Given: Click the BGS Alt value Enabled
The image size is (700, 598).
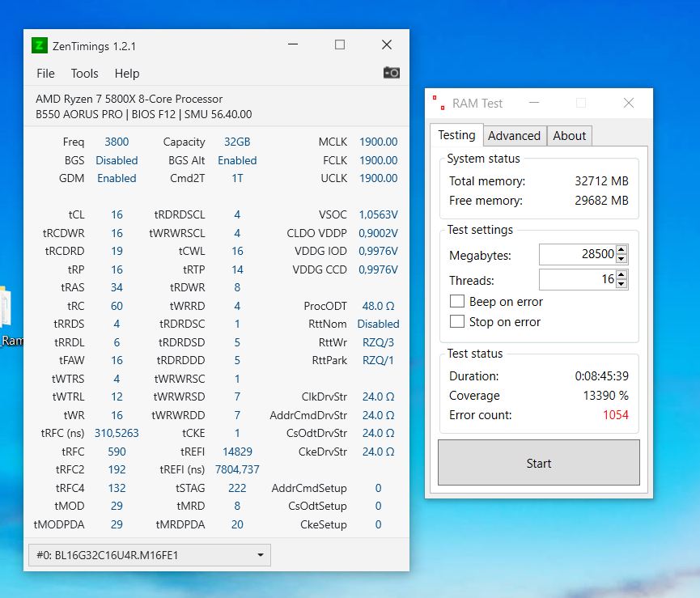Looking at the screenshot, I should (237, 160).
